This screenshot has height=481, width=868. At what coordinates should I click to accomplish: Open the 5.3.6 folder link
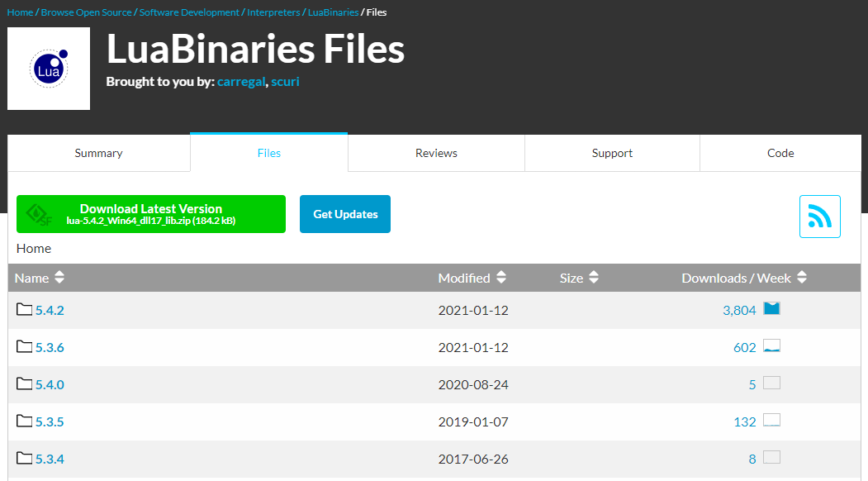[x=50, y=347]
